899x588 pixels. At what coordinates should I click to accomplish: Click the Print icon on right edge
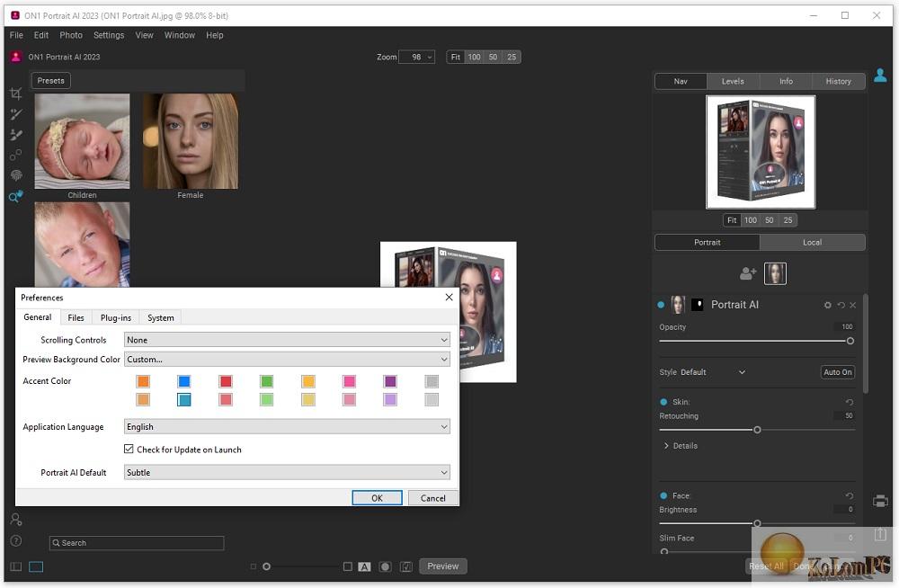click(x=880, y=502)
